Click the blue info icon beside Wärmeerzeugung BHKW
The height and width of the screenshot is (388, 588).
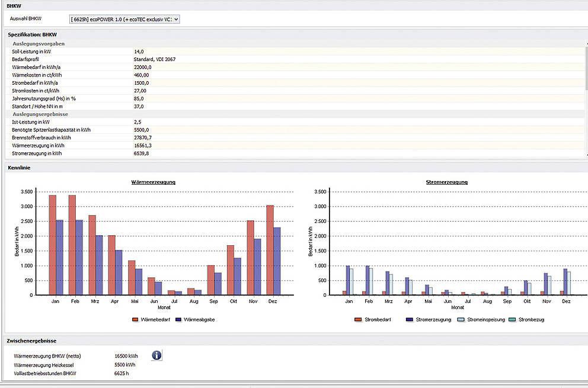point(156,355)
